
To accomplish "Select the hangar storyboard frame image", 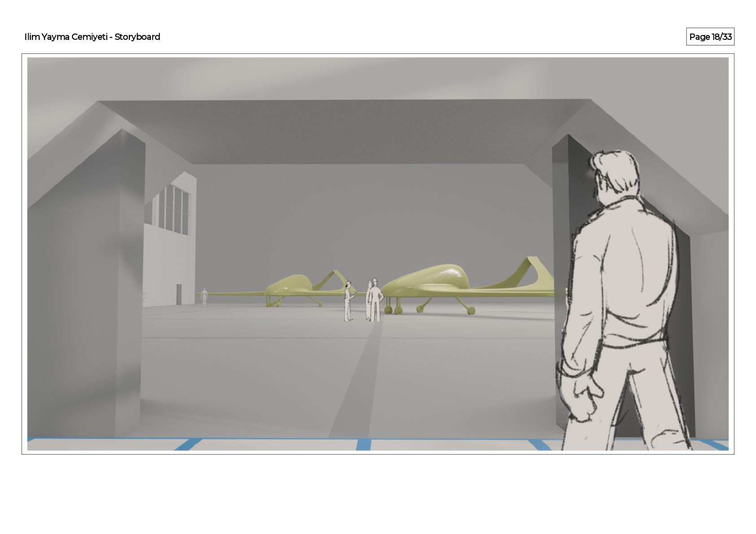I will (378, 254).
